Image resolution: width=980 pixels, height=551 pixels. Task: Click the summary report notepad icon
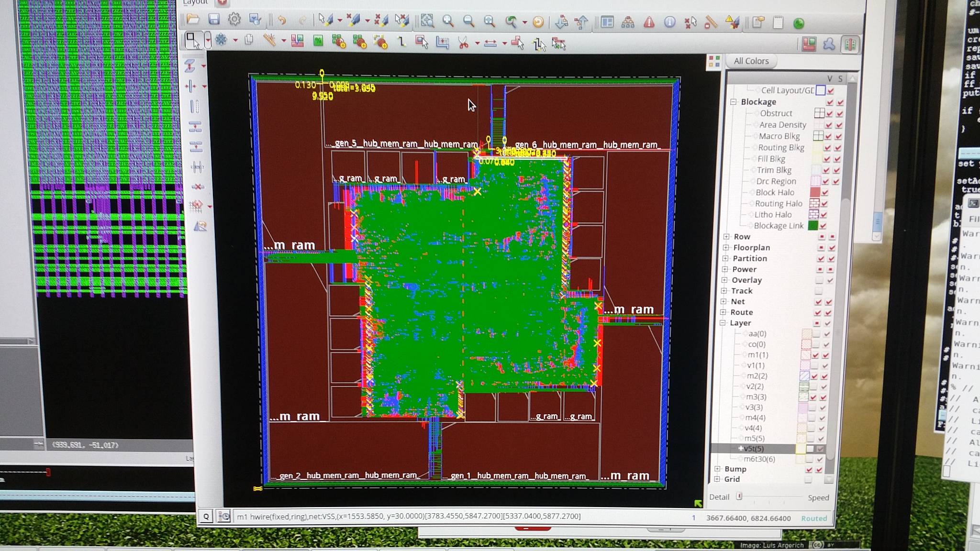pyautogui.click(x=778, y=22)
